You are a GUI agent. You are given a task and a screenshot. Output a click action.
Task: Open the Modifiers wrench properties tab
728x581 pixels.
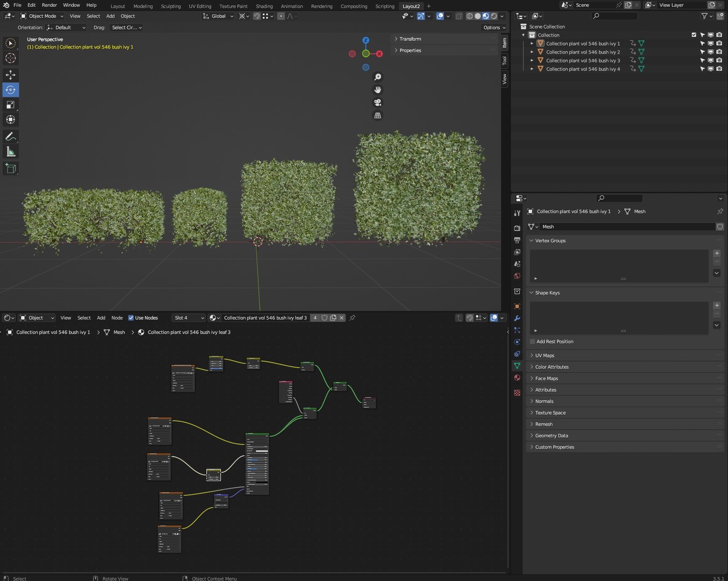(517, 318)
